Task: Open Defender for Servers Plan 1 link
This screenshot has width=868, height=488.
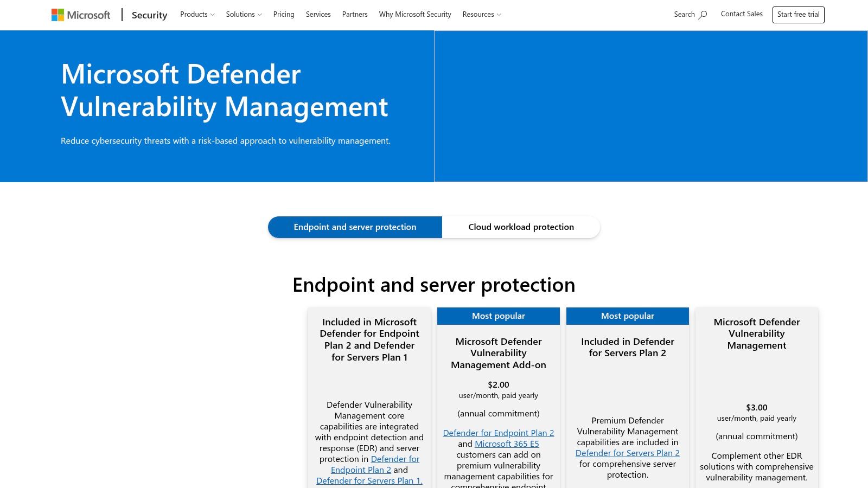Action: coord(369,480)
